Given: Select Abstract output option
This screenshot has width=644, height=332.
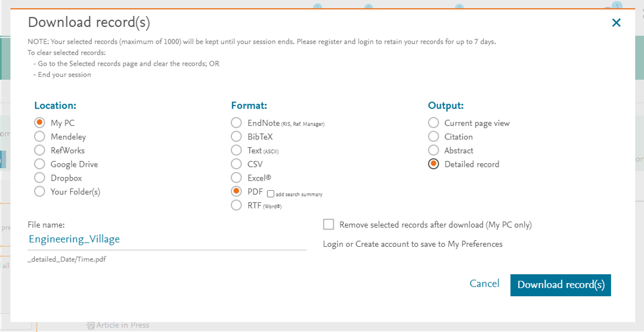Looking at the screenshot, I should click(x=434, y=150).
